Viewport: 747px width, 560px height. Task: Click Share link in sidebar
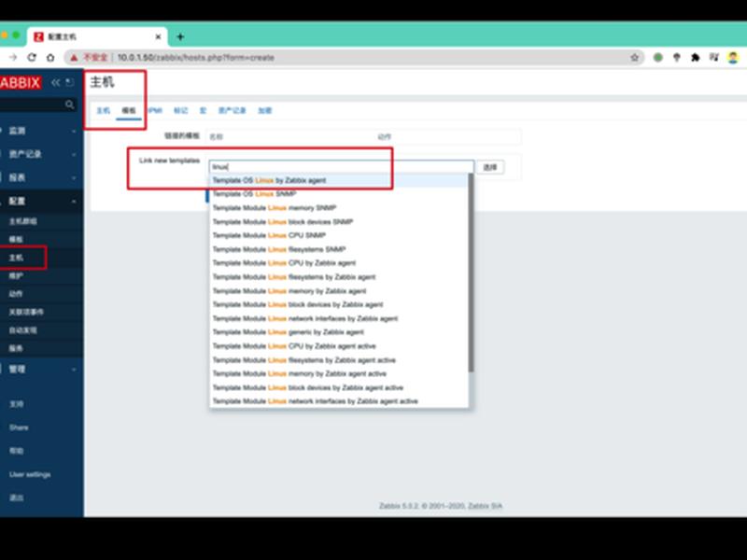point(19,427)
